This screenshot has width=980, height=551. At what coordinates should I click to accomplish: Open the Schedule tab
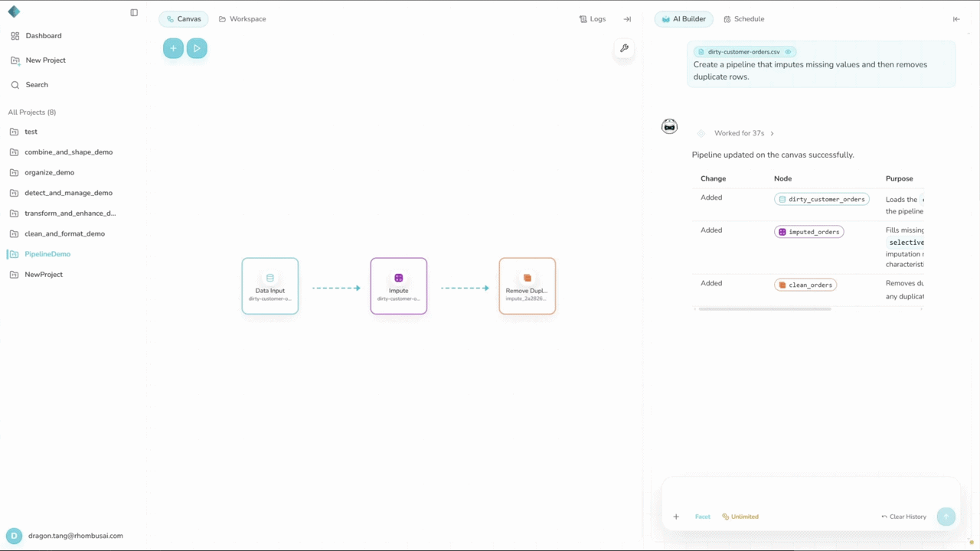click(x=744, y=19)
